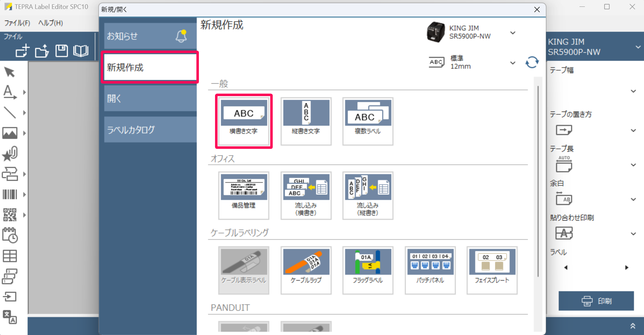Switch to the 開く tab

pyautogui.click(x=150, y=98)
